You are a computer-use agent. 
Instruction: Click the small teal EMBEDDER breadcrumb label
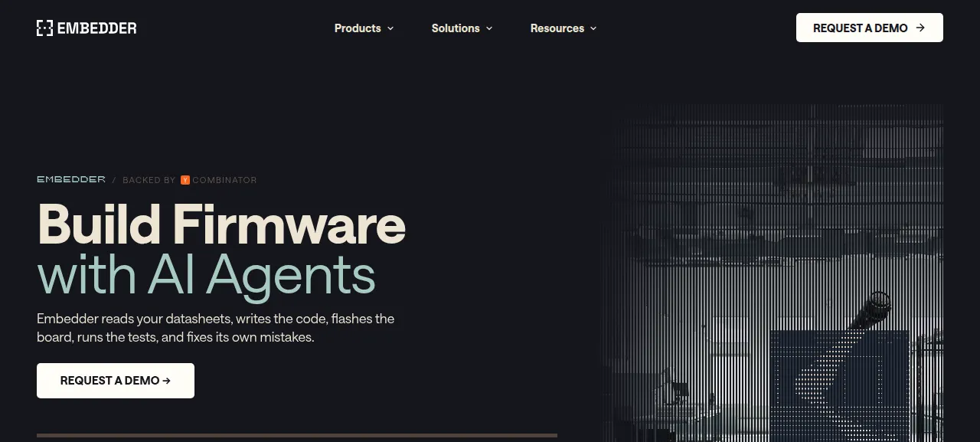coord(71,179)
